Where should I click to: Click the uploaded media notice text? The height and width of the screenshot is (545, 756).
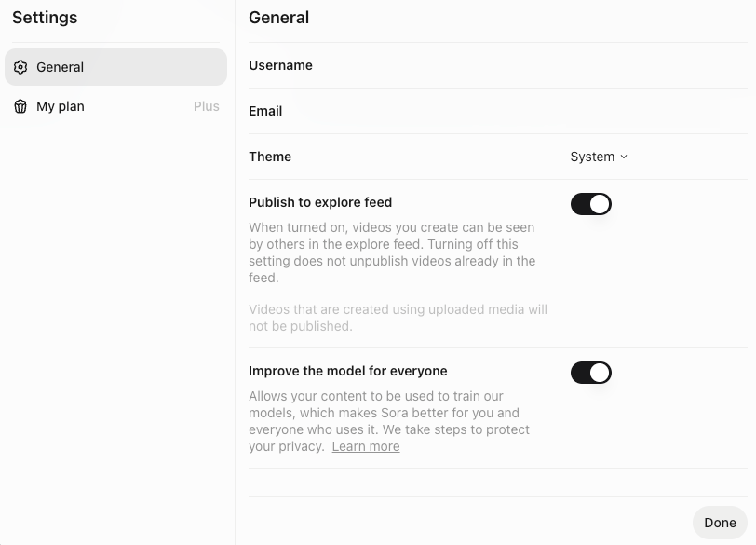pyautogui.click(x=398, y=318)
